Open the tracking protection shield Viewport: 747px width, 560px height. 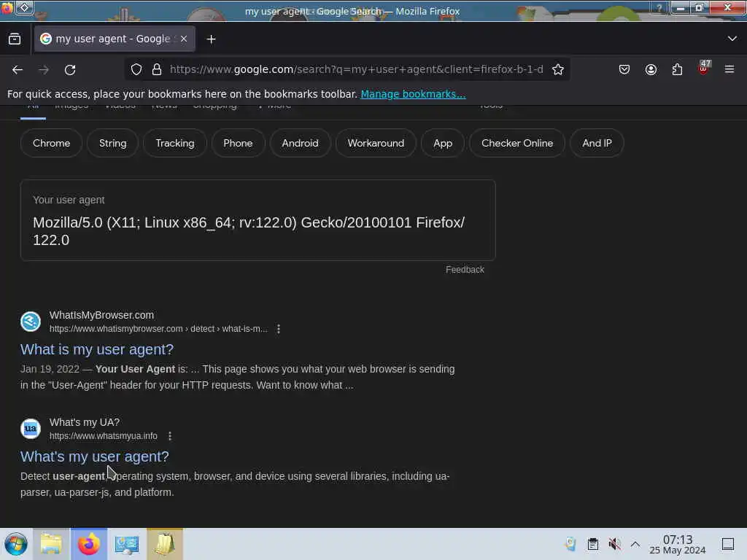pyautogui.click(x=136, y=69)
